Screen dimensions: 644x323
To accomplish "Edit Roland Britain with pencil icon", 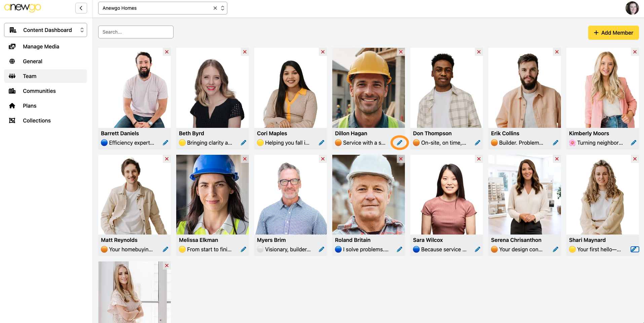I will coord(400,249).
